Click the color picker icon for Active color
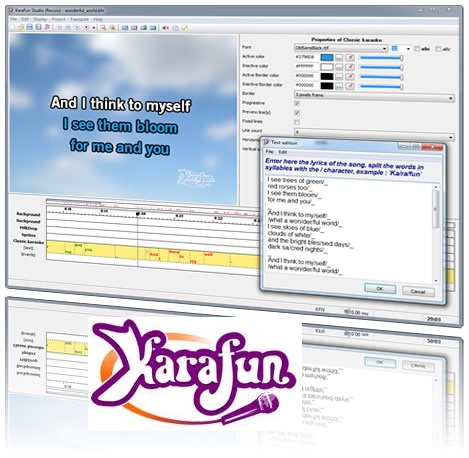 (x=350, y=58)
